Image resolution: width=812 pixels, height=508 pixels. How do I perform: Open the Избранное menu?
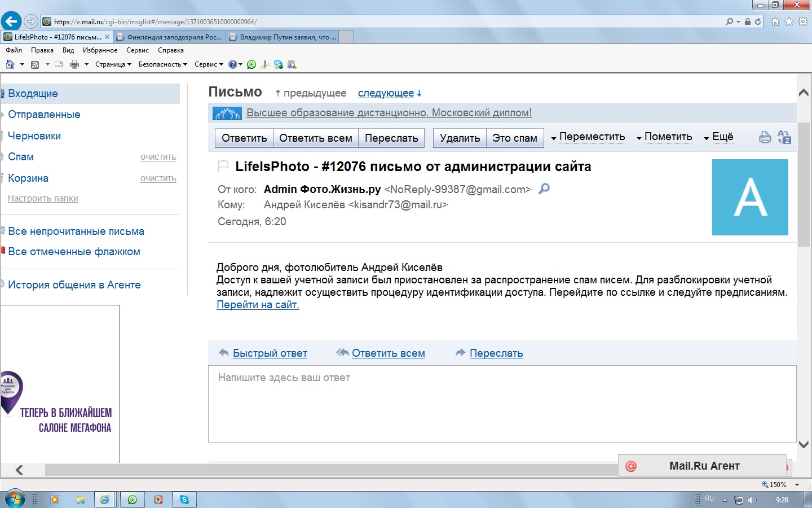coord(100,50)
